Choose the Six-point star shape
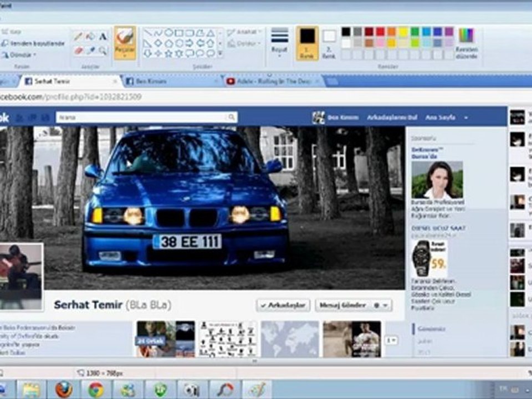 [179, 53]
